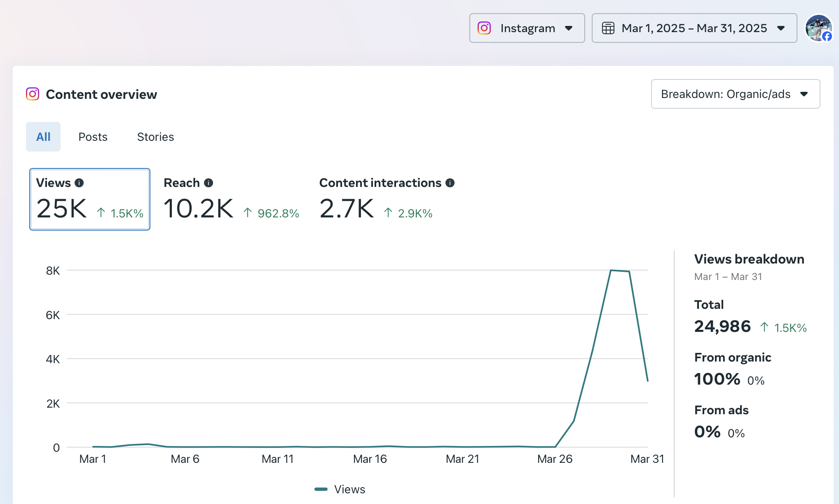Select the All tab
Viewport: 839px width, 504px height.
[x=43, y=137]
